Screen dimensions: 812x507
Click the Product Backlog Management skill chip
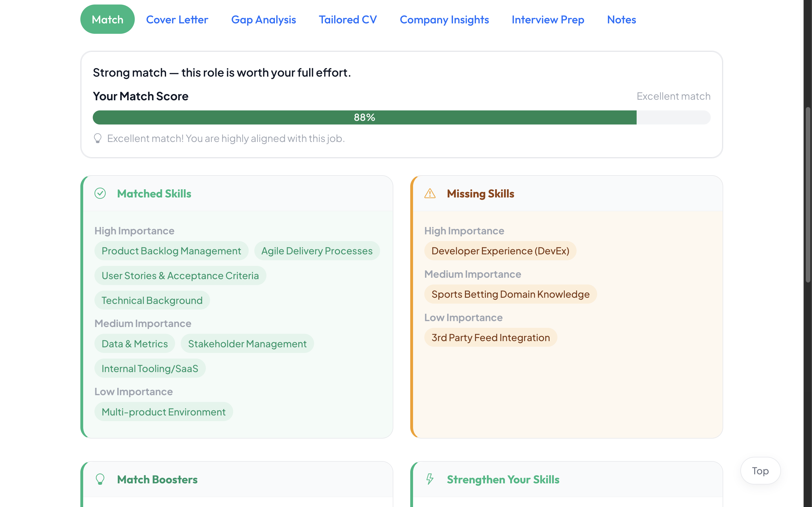click(x=171, y=251)
